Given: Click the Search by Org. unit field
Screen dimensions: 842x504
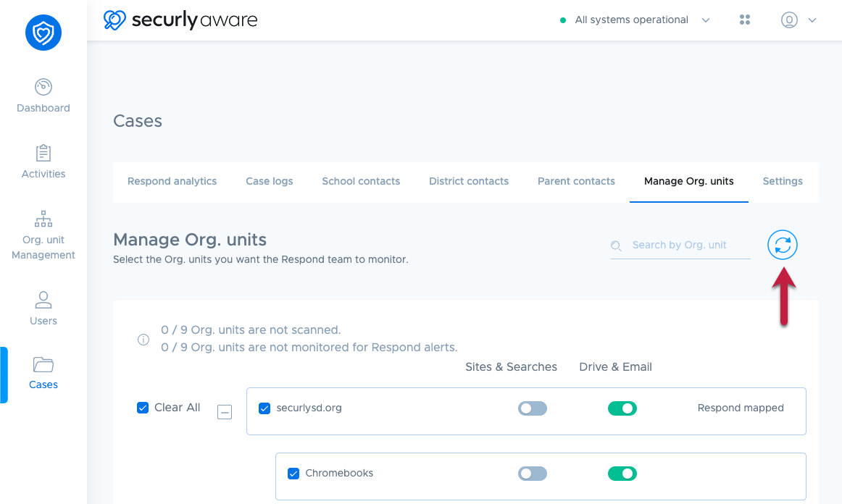Looking at the screenshot, I should tap(680, 245).
